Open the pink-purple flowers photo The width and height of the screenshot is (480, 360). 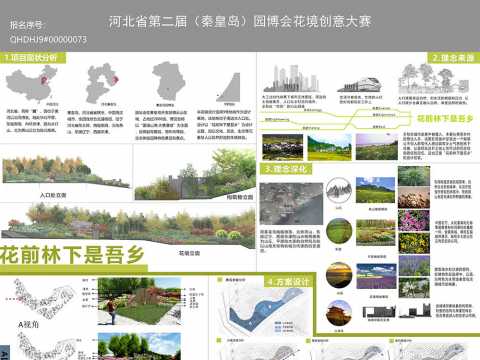(414, 220)
